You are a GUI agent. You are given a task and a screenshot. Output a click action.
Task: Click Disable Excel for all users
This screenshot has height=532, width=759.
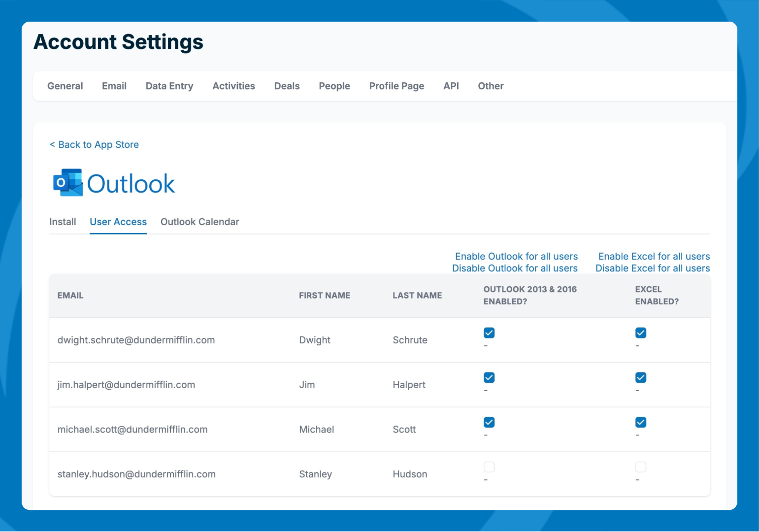click(x=652, y=268)
